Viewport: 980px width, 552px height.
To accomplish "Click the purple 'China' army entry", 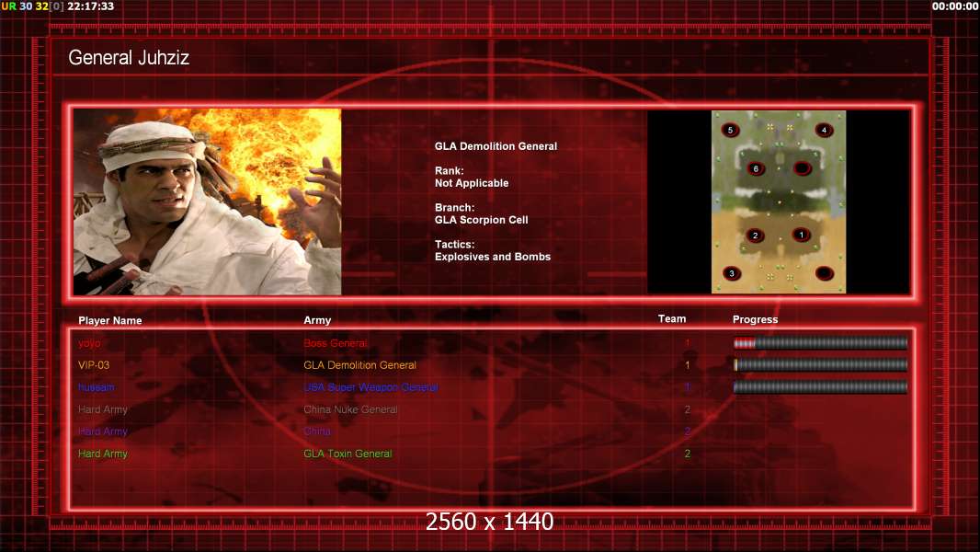I will tap(317, 431).
